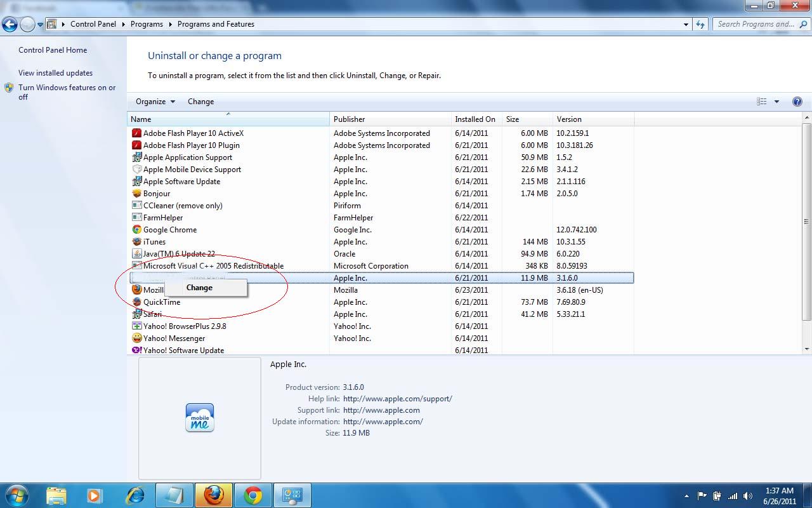812x508 pixels.
Task: Open the views dropdown arrow next to Help
Action: [776, 102]
